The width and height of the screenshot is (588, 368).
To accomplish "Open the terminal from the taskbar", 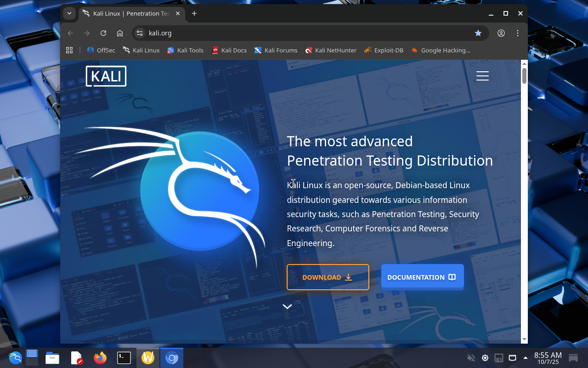I will [x=124, y=358].
